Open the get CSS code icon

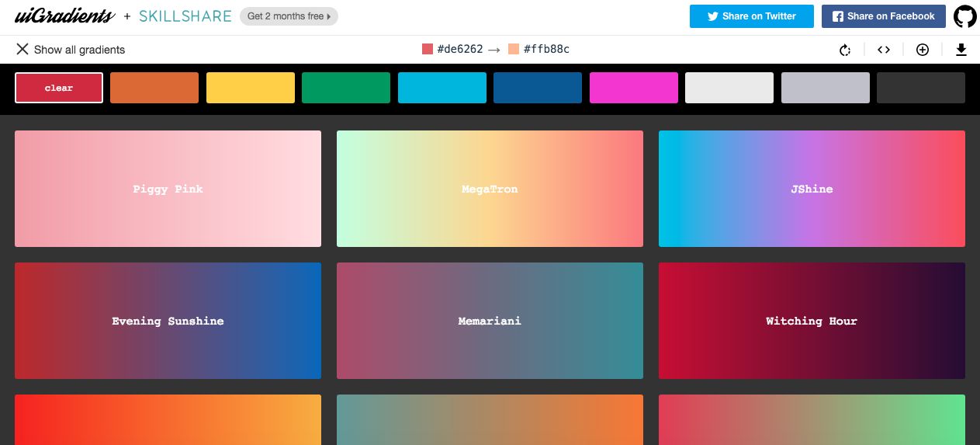tap(884, 50)
